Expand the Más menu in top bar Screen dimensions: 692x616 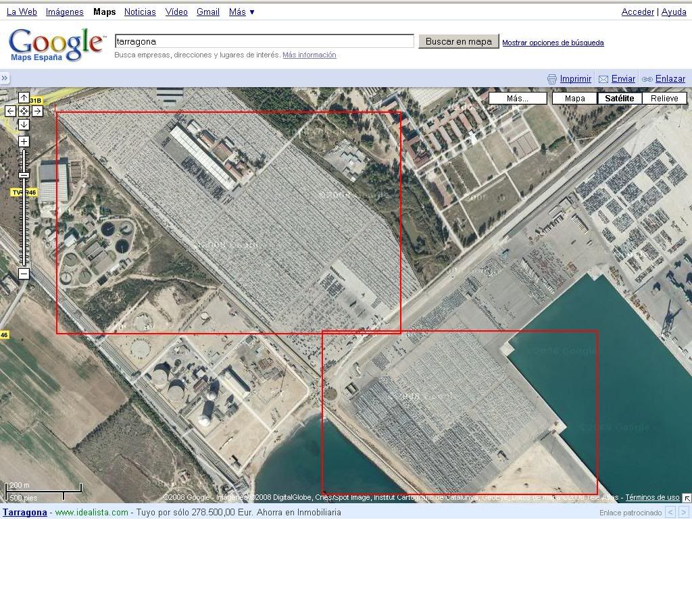[x=241, y=12]
